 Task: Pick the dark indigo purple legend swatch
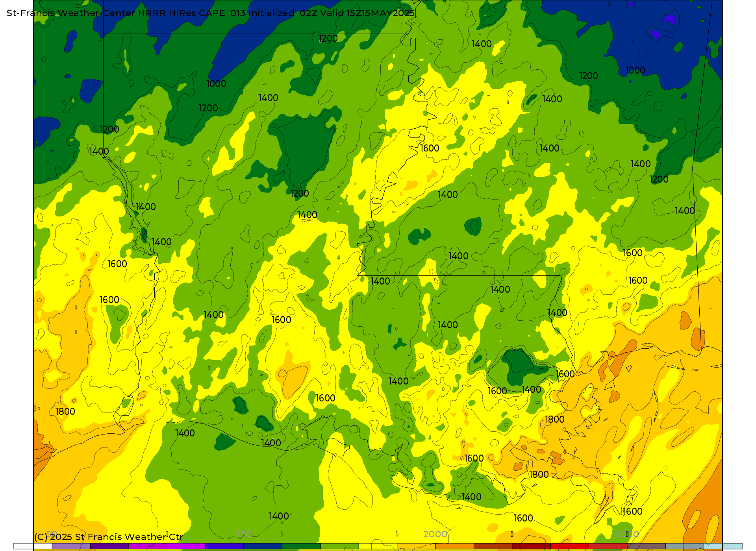tap(109, 546)
